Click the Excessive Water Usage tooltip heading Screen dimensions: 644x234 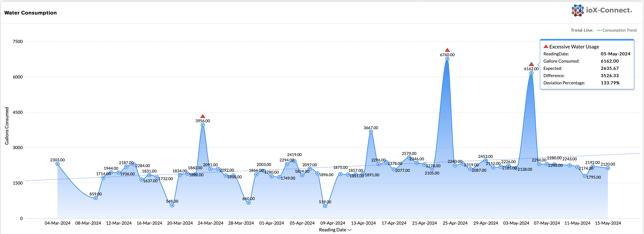point(574,47)
